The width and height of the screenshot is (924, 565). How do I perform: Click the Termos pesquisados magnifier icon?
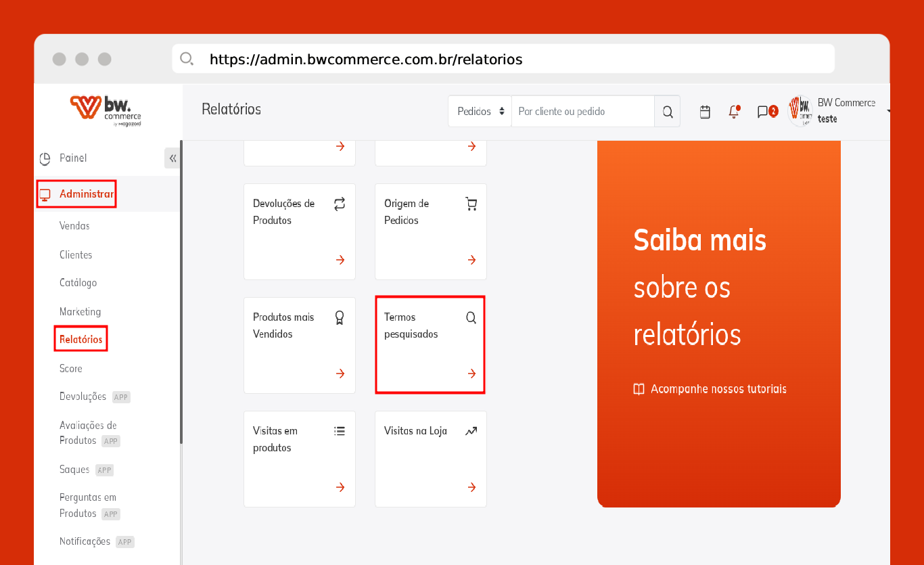tap(471, 317)
